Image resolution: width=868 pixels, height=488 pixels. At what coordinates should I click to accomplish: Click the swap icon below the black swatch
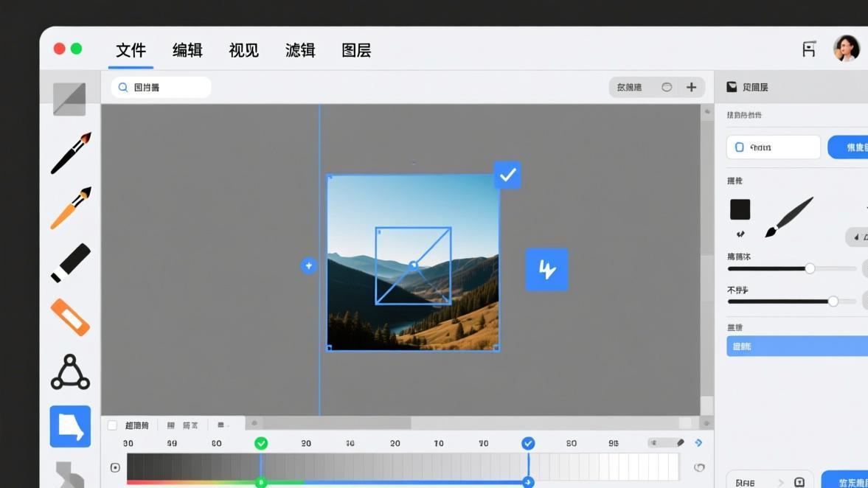740,234
